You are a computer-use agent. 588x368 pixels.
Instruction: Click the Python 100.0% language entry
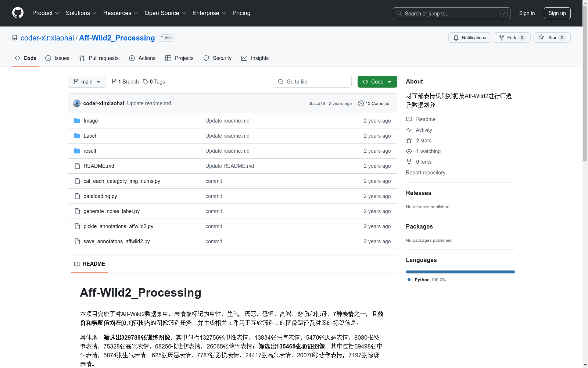click(427, 280)
